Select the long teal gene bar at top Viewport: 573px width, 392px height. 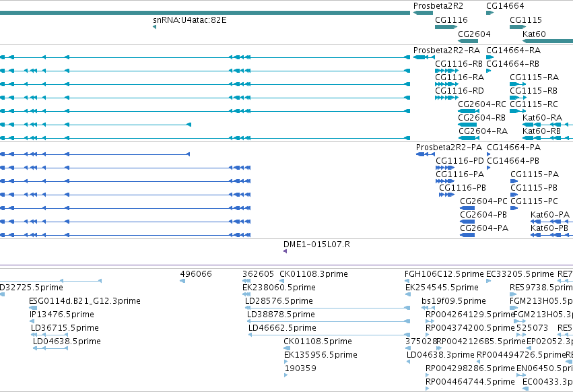click(205, 13)
